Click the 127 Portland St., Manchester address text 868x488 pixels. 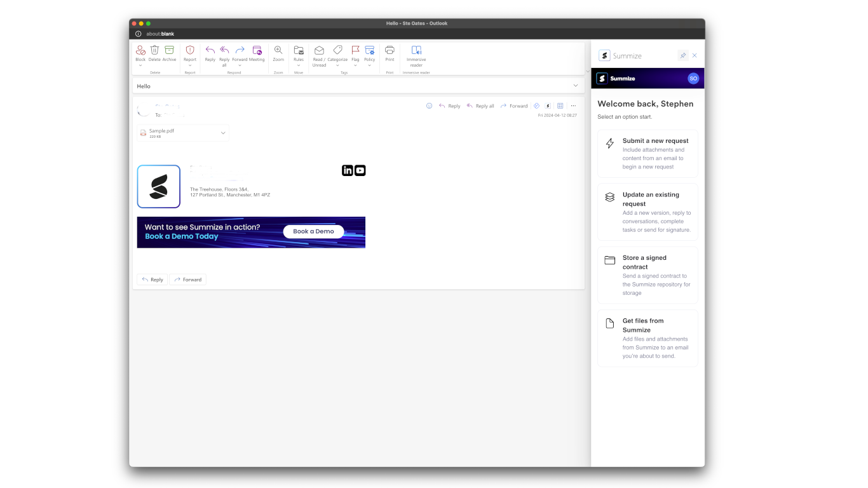pyautogui.click(x=230, y=195)
